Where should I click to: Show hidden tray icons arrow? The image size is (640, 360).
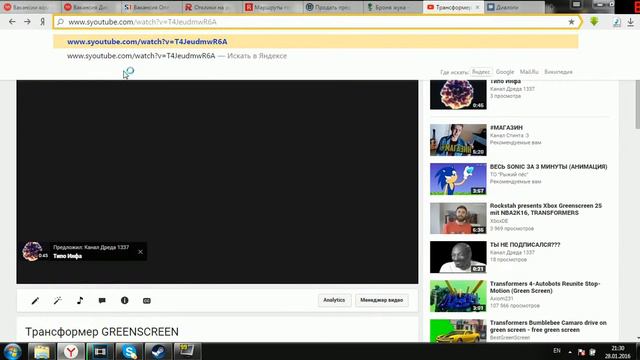[570, 352]
